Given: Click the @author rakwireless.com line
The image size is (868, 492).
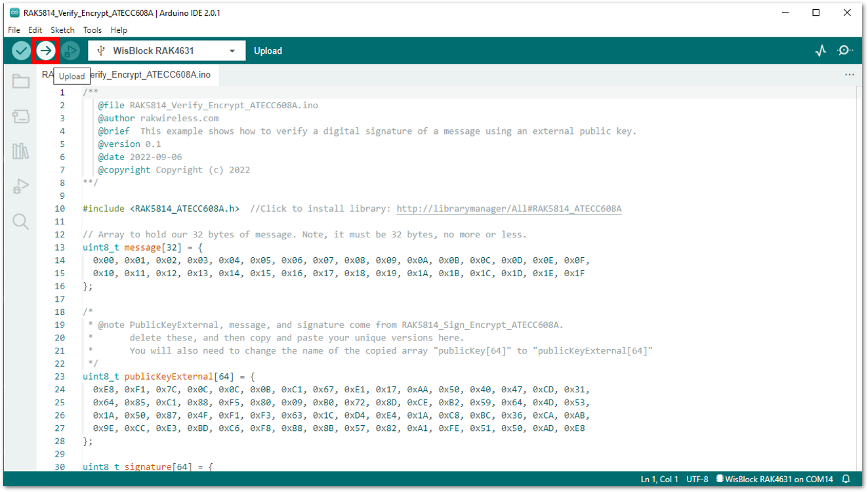Looking at the screenshot, I should [158, 118].
